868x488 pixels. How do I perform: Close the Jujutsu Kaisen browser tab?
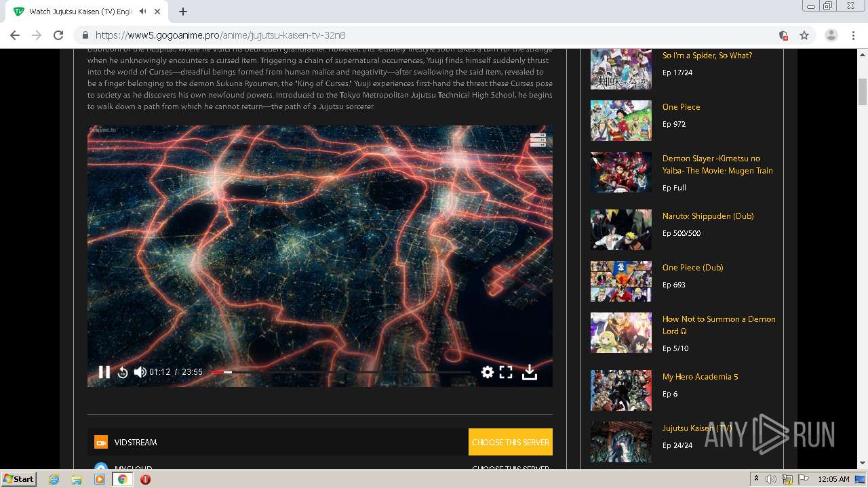click(158, 12)
